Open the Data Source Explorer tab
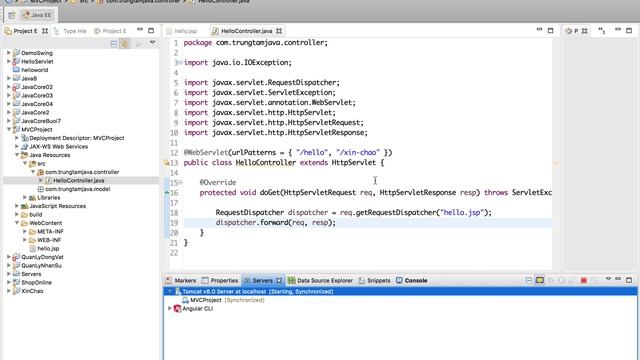This screenshot has height=360, width=640. coord(320,280)
